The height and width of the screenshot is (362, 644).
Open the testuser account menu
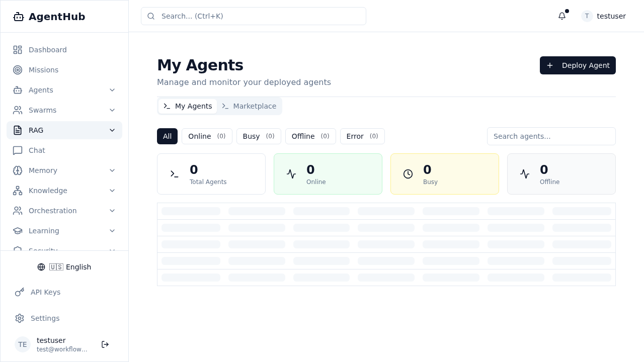coord(603,16)
